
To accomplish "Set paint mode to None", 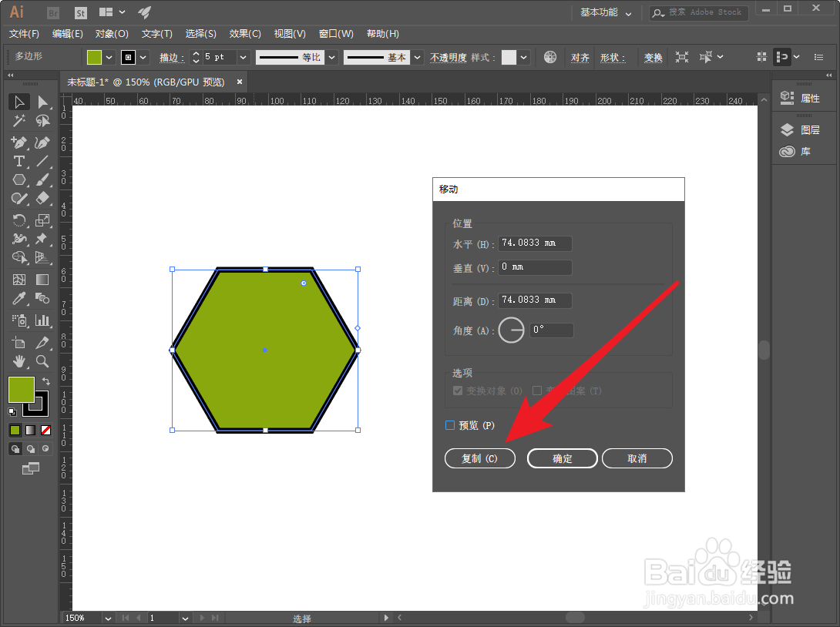I will point(46,430).
